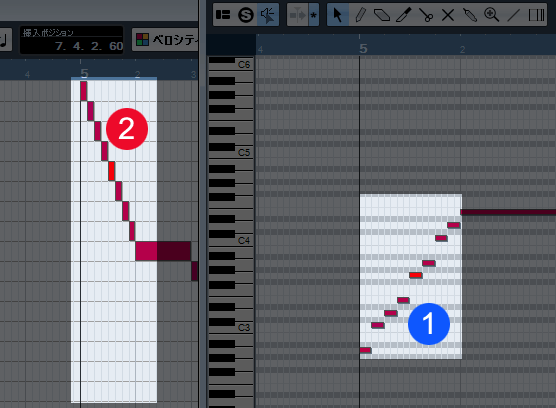Click the C4 piano key
Screen dimensions: 556x408
(231, 242)
